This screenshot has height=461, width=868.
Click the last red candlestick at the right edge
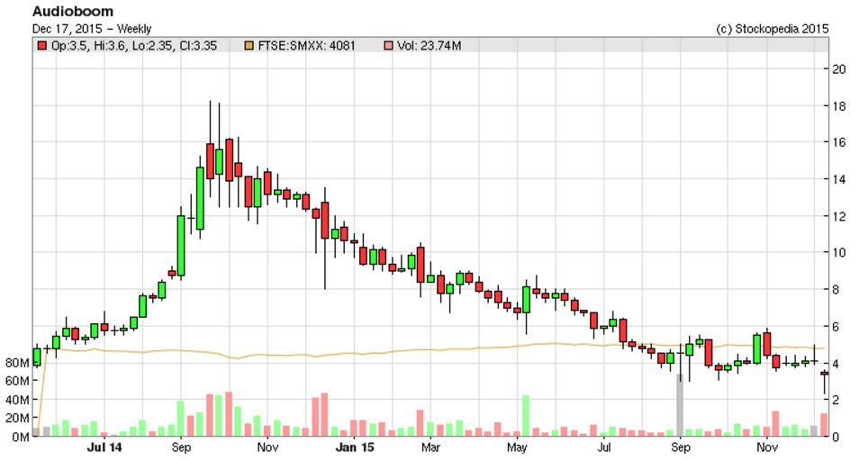824,375
